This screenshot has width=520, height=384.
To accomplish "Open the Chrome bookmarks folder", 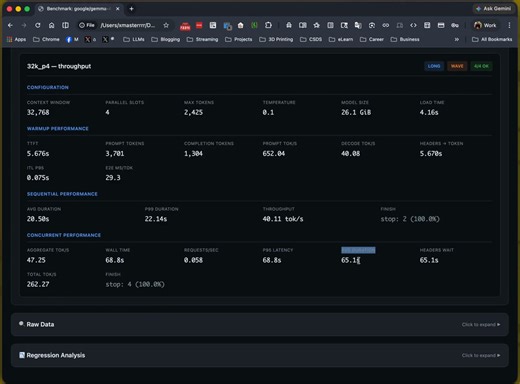I will 46,39.
